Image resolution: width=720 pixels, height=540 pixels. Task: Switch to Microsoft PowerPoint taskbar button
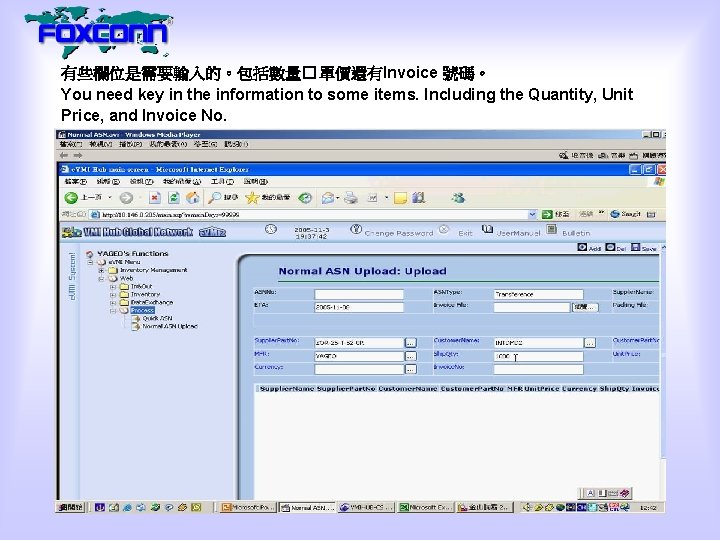coord(248,507)
